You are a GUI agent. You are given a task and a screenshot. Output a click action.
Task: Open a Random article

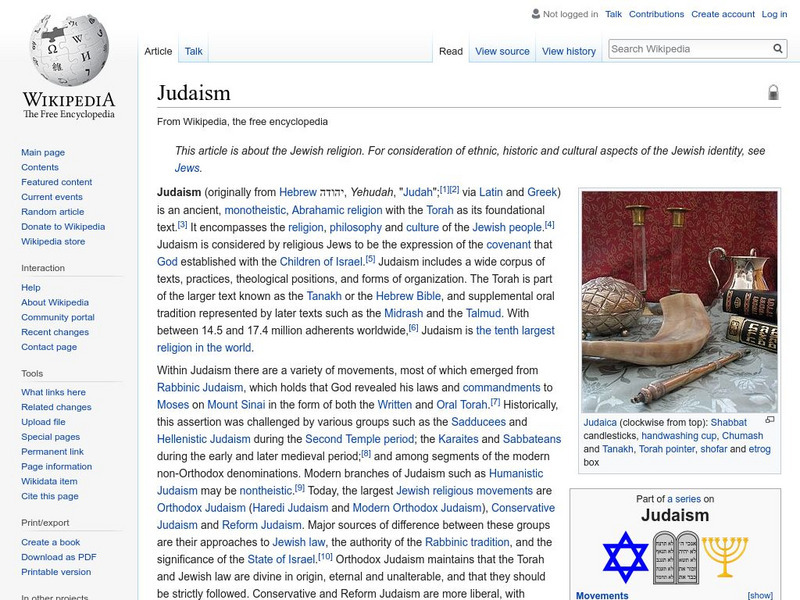53,212
